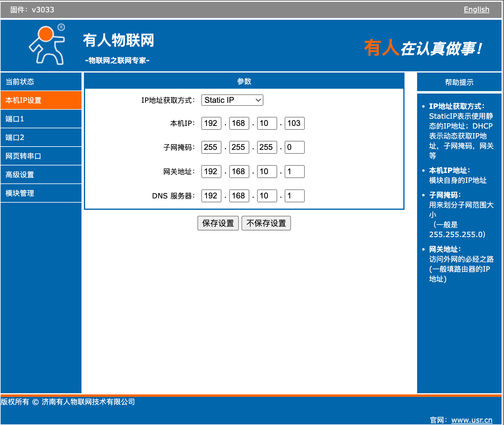Click the 保存设置 button
This screenshot has width=504, height=425.
[x=218, y=223]
